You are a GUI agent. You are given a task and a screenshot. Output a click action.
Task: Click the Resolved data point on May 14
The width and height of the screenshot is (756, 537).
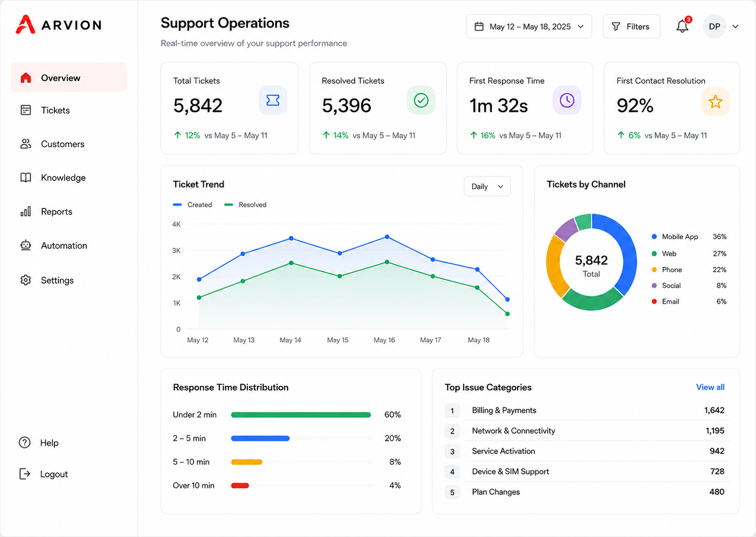291,263
